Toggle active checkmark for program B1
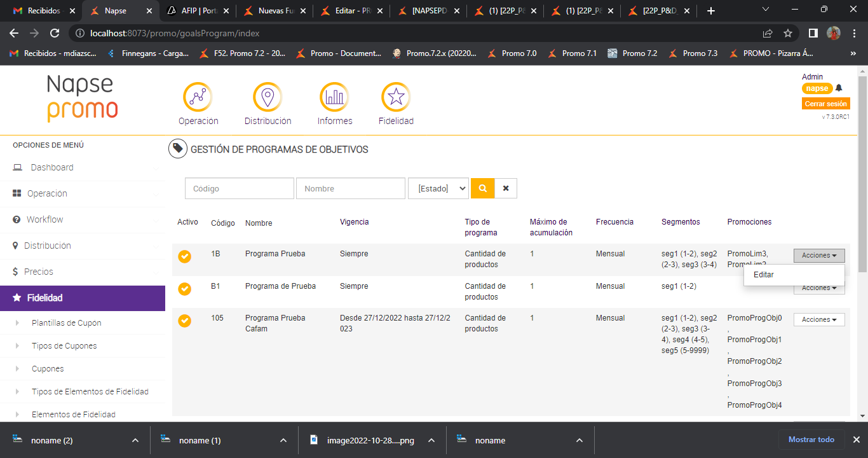Viewport: 868px width, 458px height. coord(184,289)
